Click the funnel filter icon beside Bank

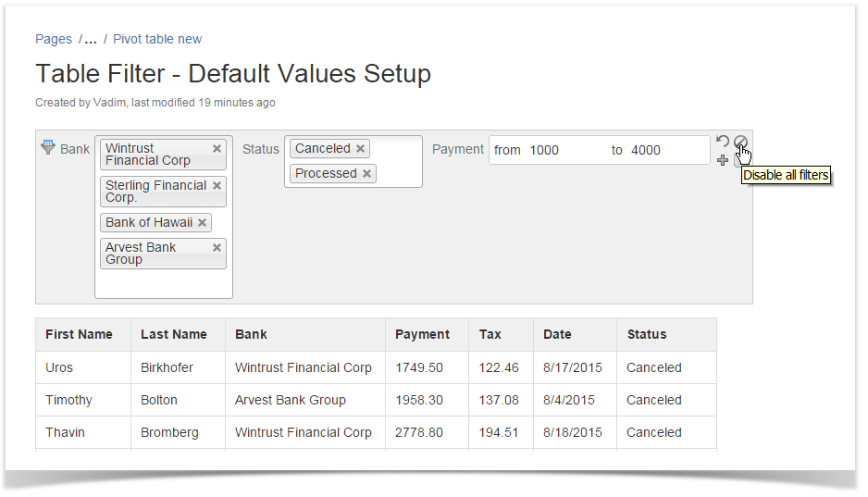click(x=48, y=147)
